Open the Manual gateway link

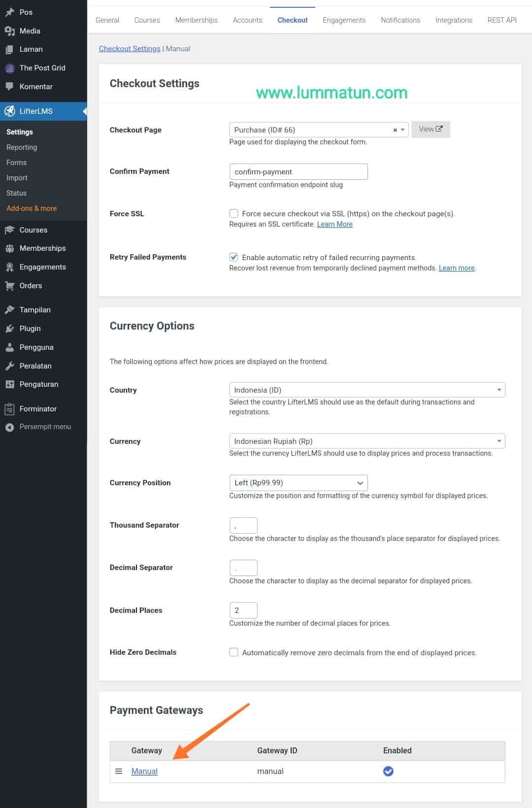(144, 771)
